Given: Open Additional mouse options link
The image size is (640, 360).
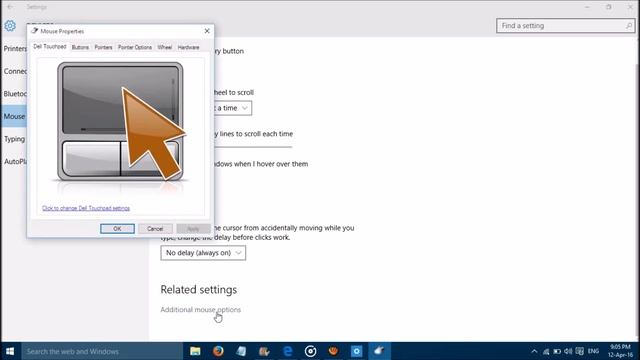Looking at the screenshot, I should [200, 309].
